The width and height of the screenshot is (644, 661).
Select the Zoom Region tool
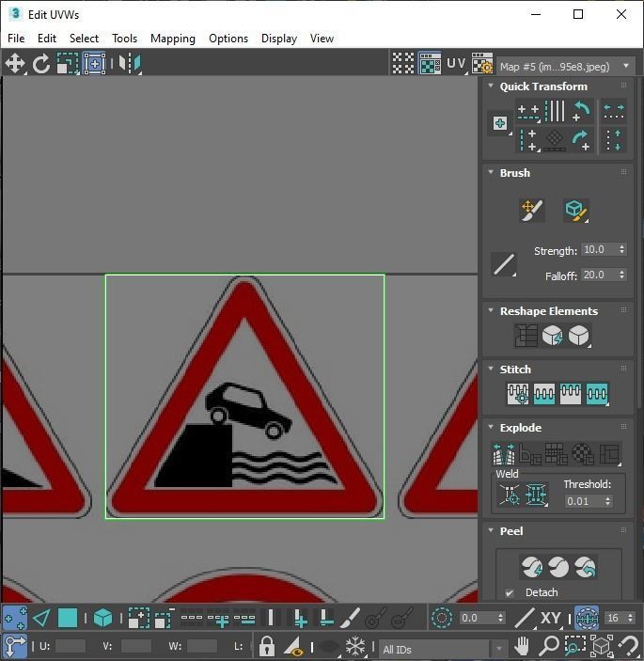[x=575, y=645]
